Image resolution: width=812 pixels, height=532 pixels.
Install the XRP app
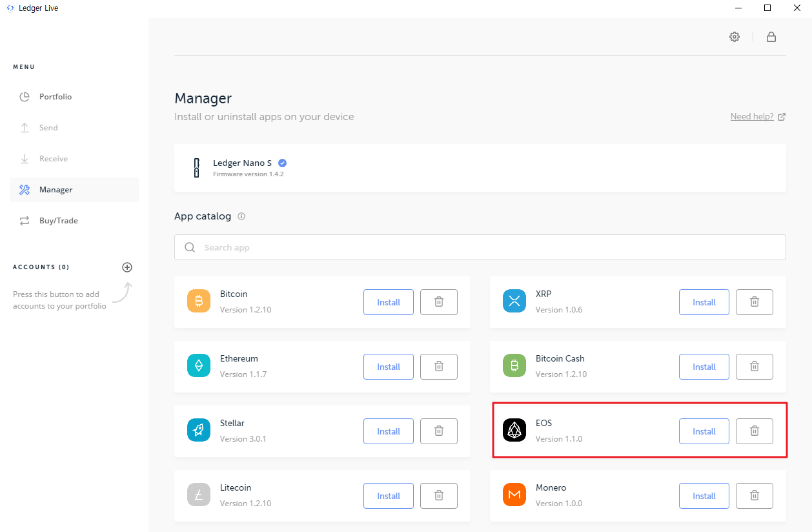point(704,302)
